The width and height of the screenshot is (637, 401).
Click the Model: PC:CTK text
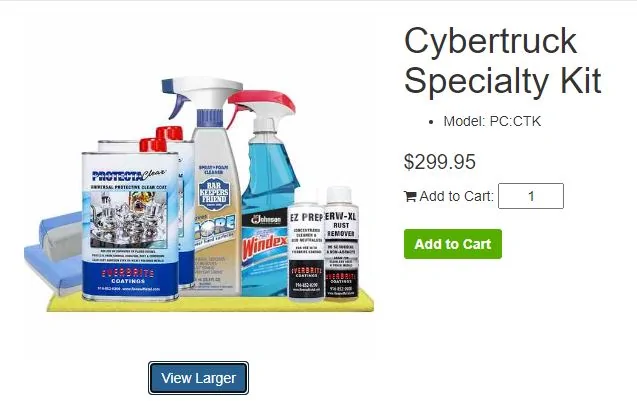(492, 121)
